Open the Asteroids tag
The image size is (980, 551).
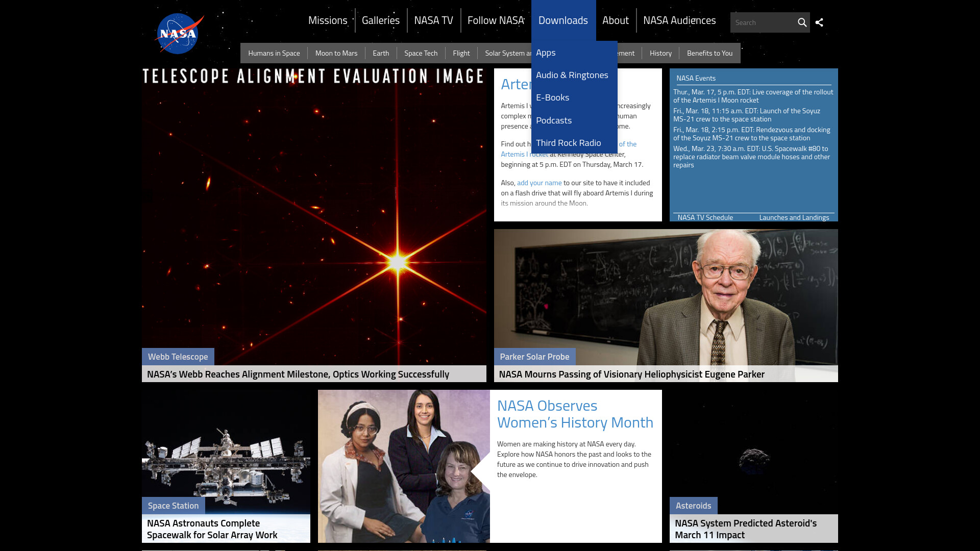pyautogui.click(x=693, y=506)
